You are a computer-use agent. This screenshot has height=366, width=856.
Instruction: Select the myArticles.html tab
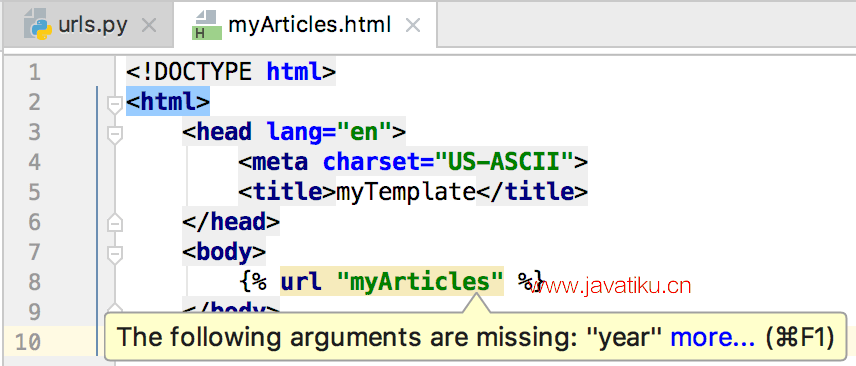(305, 25)
